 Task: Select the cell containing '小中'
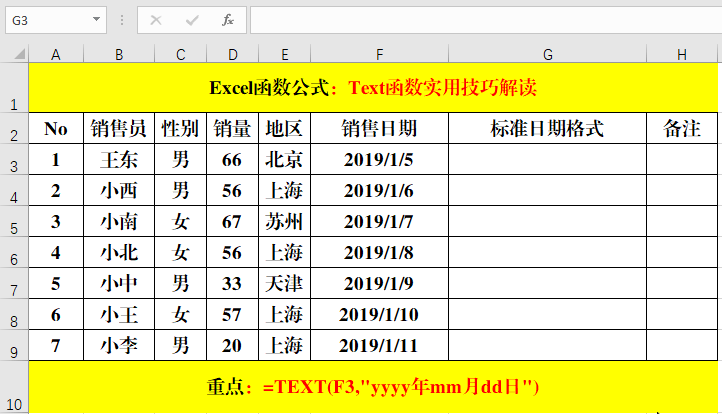[119, 283]
